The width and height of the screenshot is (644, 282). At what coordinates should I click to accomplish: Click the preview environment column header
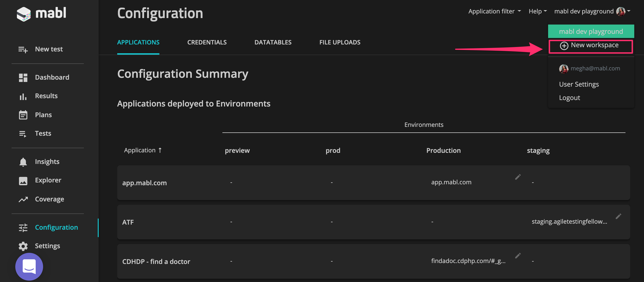237,150
